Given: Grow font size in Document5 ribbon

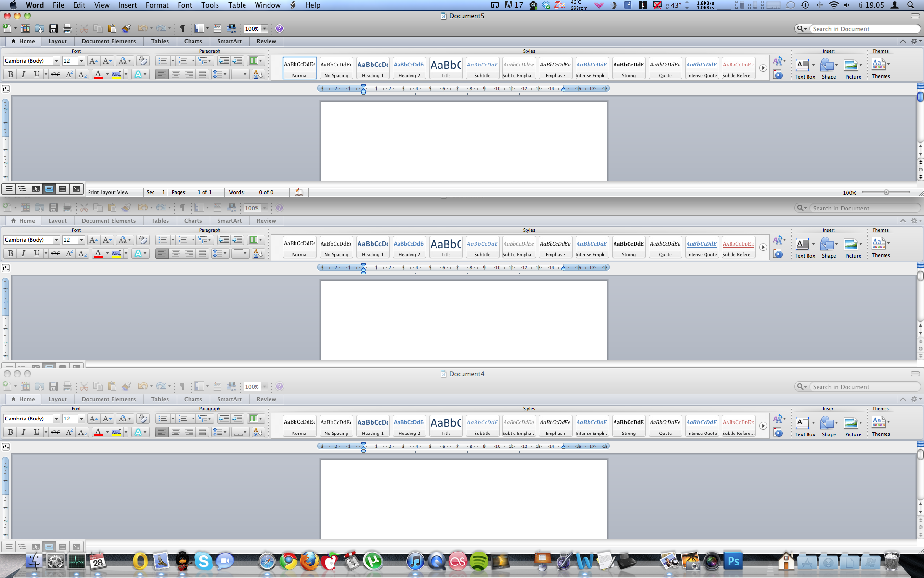Looking at the screenshot, I should [x=93, y=61].
